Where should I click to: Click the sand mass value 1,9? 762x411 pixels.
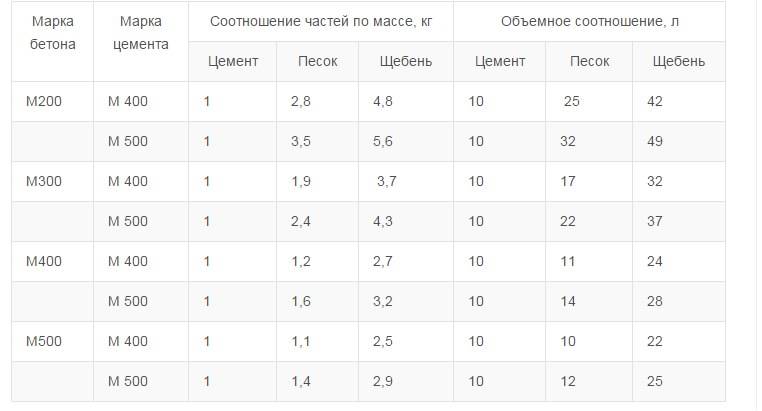301,182
